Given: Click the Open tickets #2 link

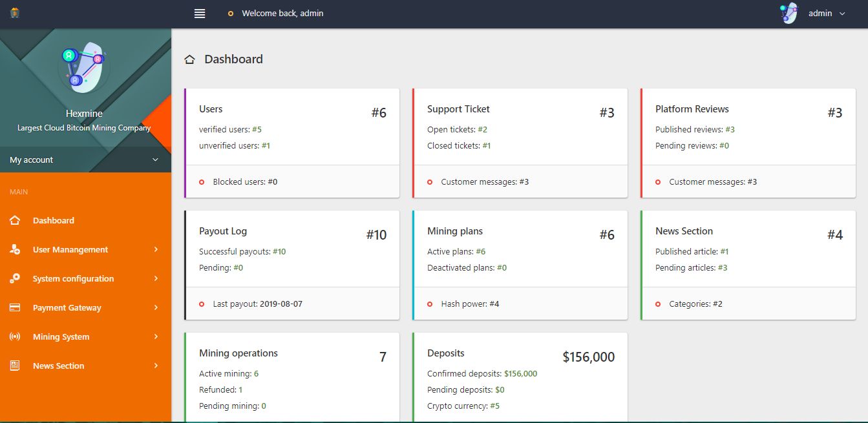Looking at the screenshot, I should (482, 129).
